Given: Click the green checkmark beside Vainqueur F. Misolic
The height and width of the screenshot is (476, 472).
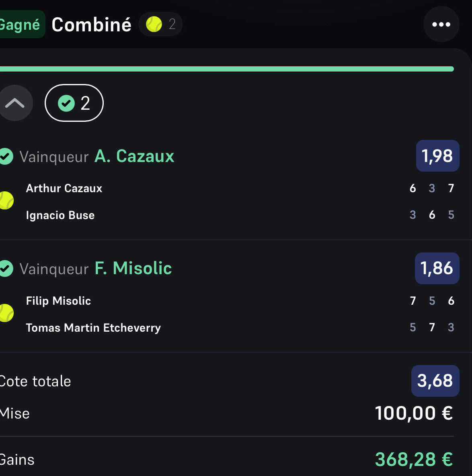Looking at the screenshot, I should click(x=6, y=269).
